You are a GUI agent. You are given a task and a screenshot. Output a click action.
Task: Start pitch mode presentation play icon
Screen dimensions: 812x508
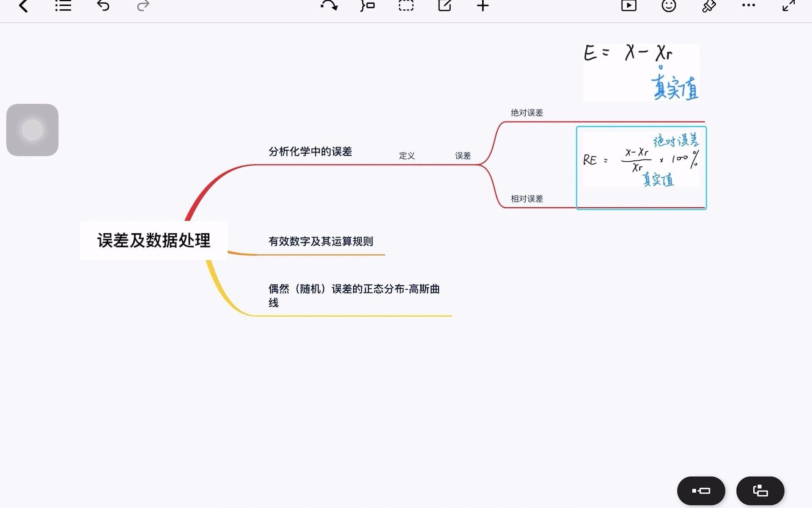[x=628, y=6]
